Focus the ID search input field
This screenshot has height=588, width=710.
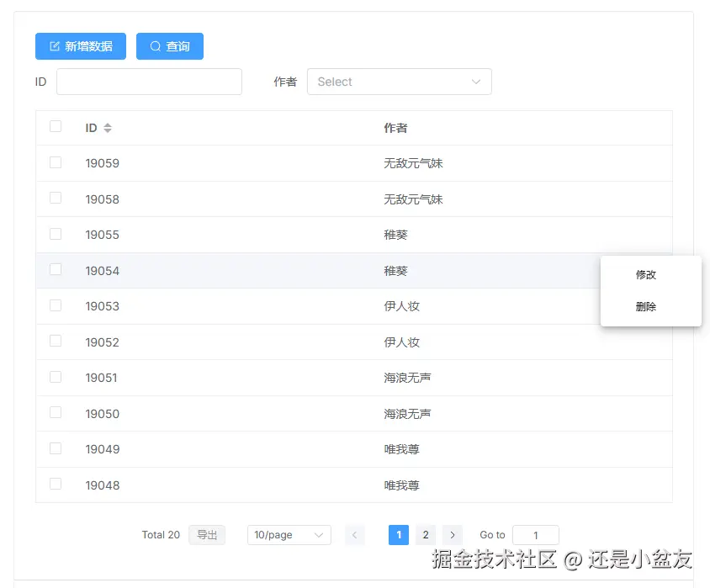click(x=149, y=82)
